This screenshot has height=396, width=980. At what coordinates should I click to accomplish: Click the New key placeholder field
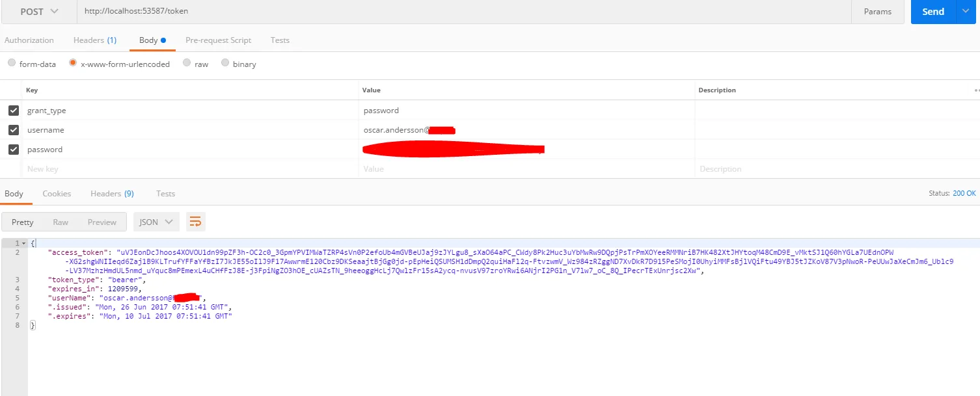tap(191, 169)
